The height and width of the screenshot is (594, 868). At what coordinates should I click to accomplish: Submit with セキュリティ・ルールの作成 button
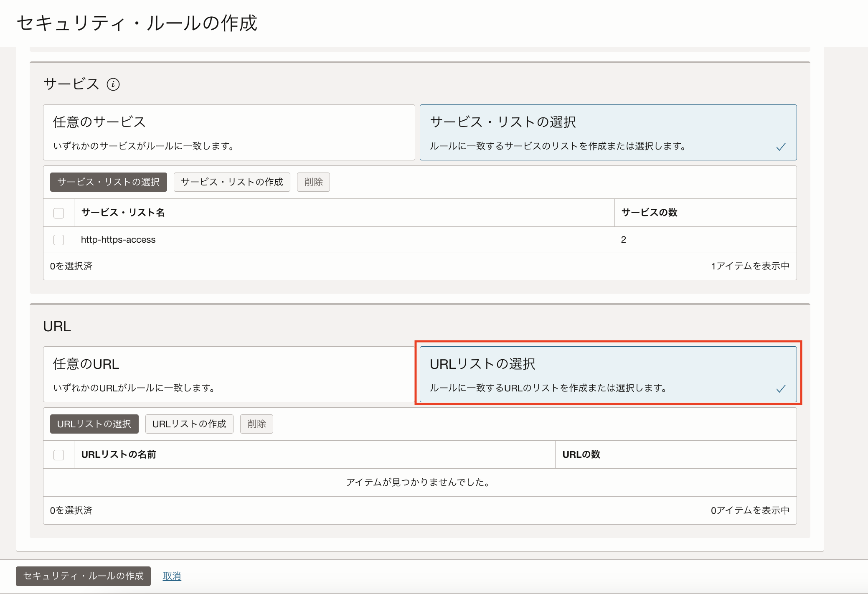[83, 576]
